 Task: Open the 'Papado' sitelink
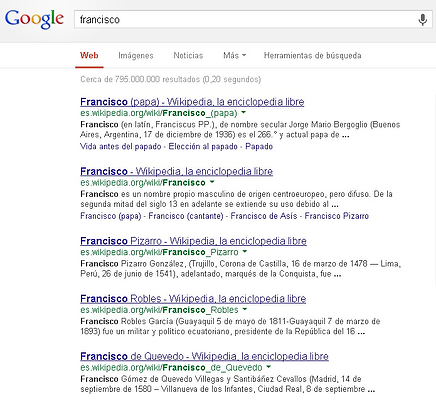pyautogui.click(x=259, y=146)
